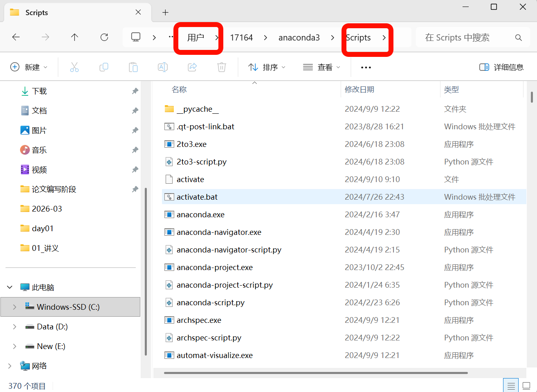Click the forward navigation arrow

click(x=45, y=37)
